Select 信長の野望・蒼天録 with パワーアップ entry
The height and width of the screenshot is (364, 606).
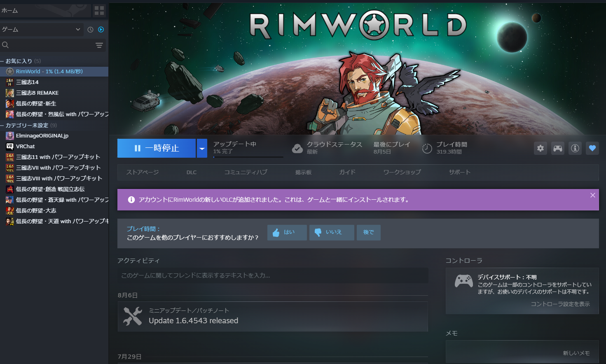point(54,200)
